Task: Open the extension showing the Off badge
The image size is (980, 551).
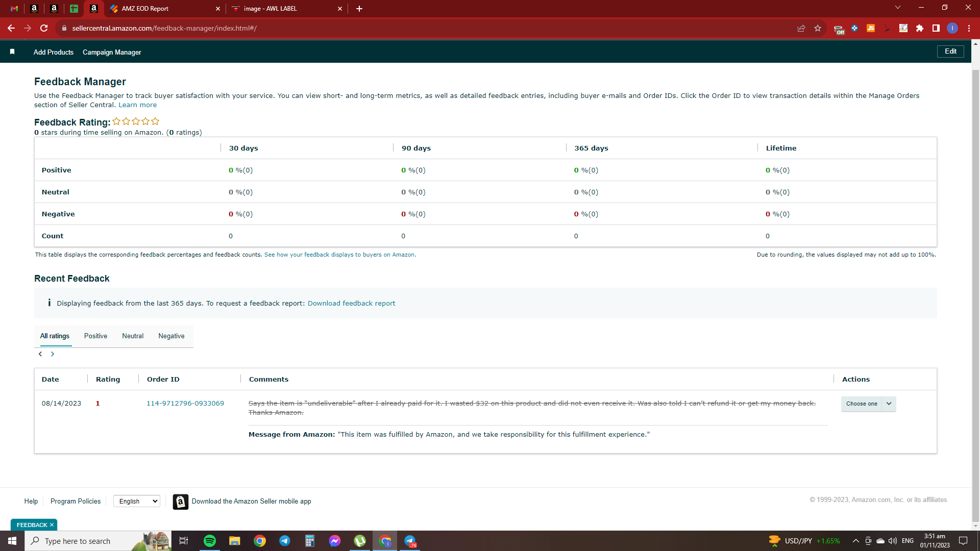Action: pos(839,29)
